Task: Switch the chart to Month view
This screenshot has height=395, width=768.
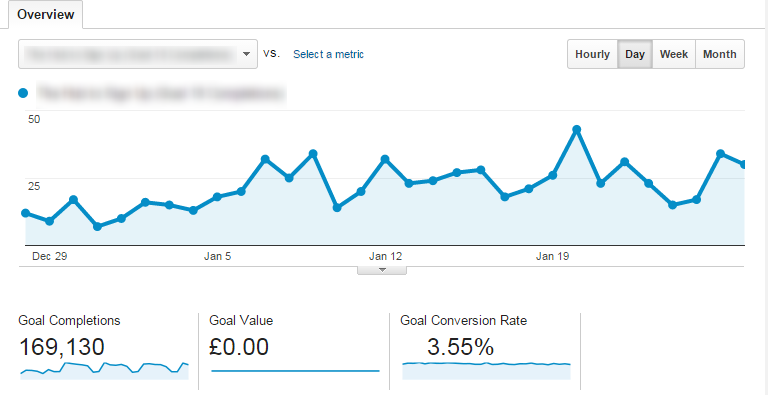Action: (x=720, y=54)
